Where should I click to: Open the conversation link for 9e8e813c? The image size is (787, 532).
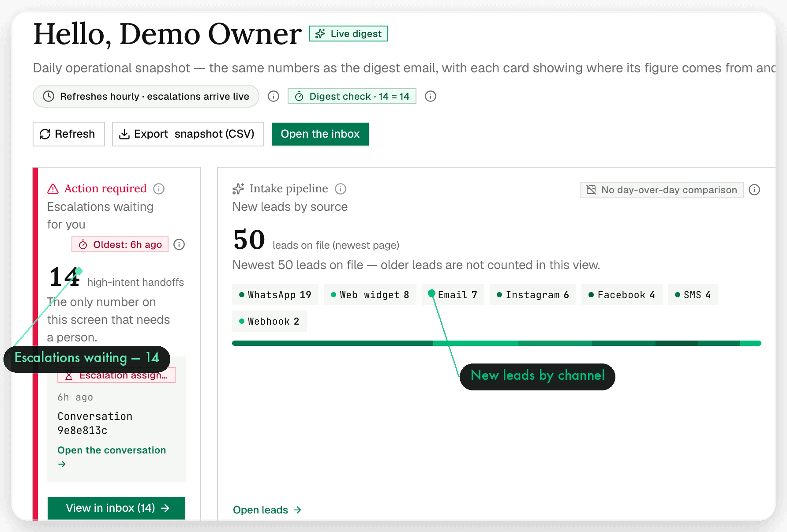coord(112,457)
